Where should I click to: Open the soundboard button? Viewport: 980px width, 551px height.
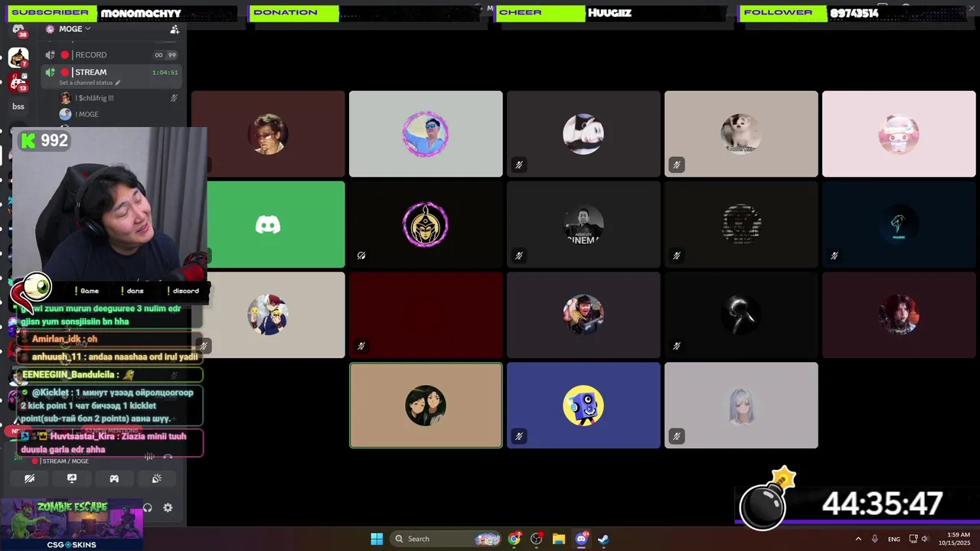point(156,478)
